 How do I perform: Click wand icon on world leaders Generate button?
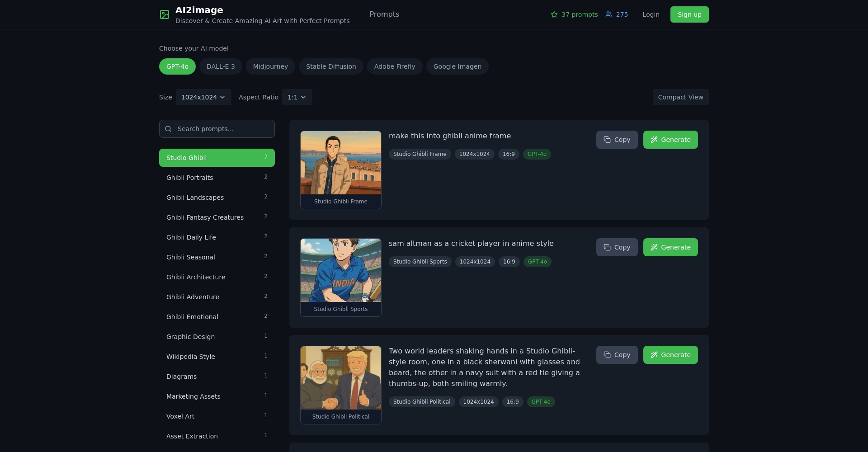pyautogui.click(x=654, y=355)
